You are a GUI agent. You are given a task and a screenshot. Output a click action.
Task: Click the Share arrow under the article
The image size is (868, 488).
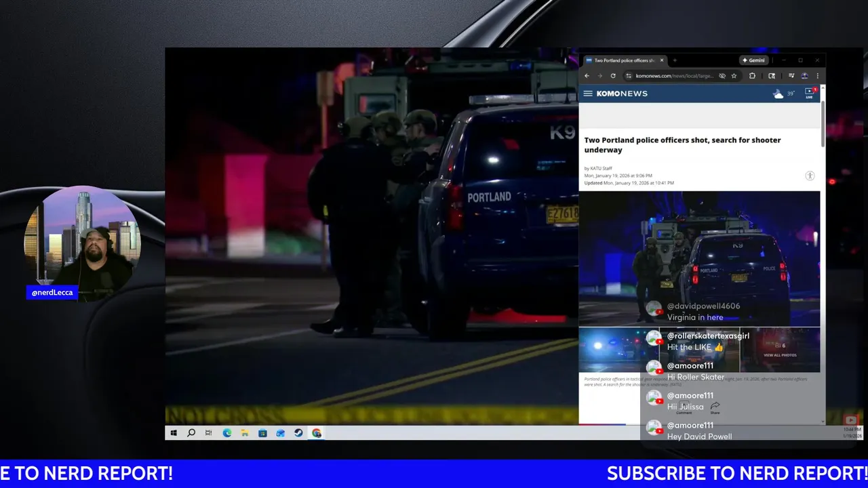(x=715, y=407)
